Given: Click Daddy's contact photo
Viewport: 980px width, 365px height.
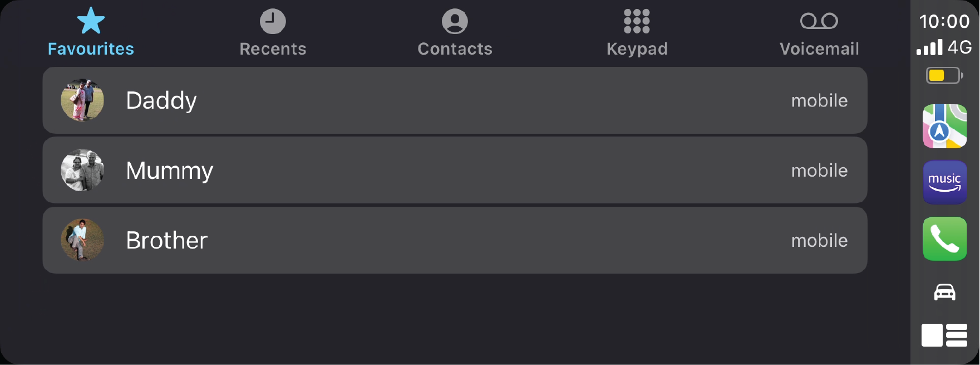Looking at the screenshot, I should (82, 100).
